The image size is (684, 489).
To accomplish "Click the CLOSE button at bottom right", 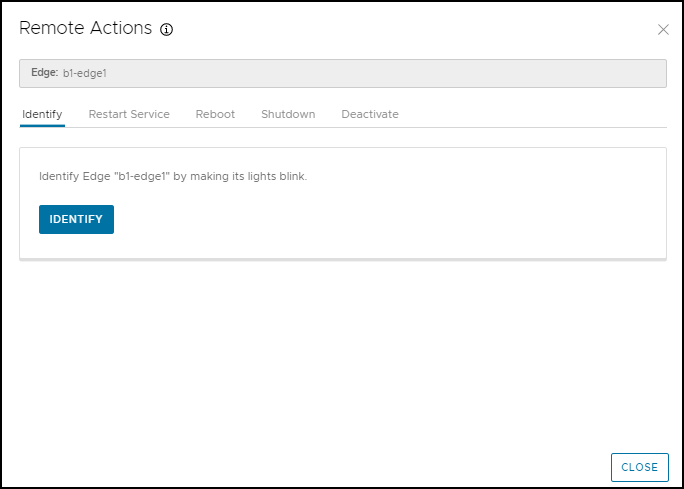I will [639, 467].
